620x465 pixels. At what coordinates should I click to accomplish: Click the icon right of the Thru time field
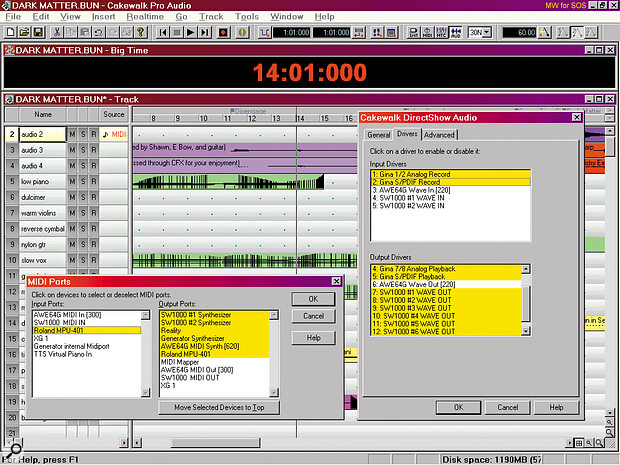pyautogui.click(x=359, y=32)
